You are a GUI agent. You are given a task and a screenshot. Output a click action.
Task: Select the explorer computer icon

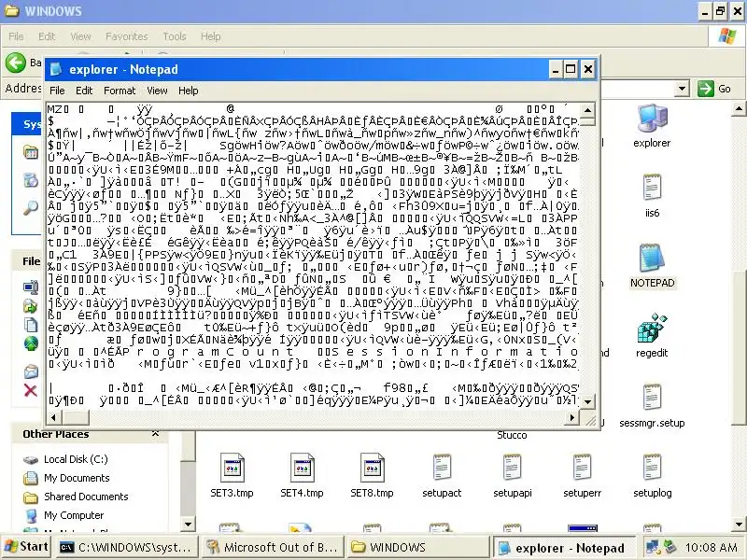point(652,119)
